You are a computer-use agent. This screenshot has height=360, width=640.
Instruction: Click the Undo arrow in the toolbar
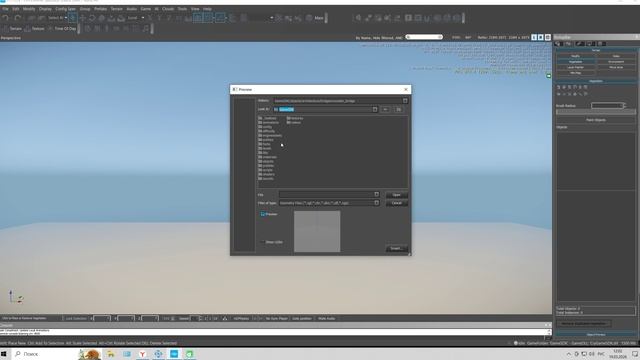click(5, 18)
